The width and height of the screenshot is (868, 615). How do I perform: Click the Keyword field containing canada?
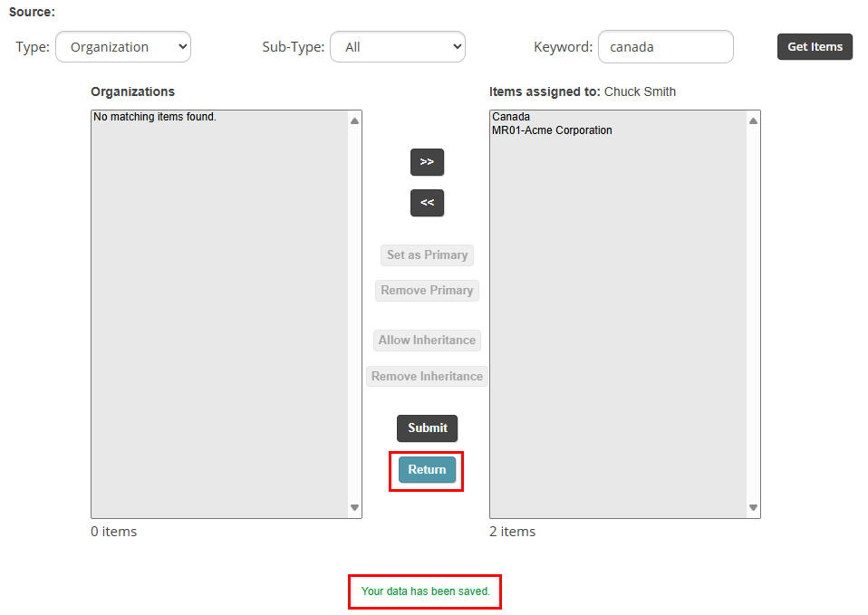point(666,47)
